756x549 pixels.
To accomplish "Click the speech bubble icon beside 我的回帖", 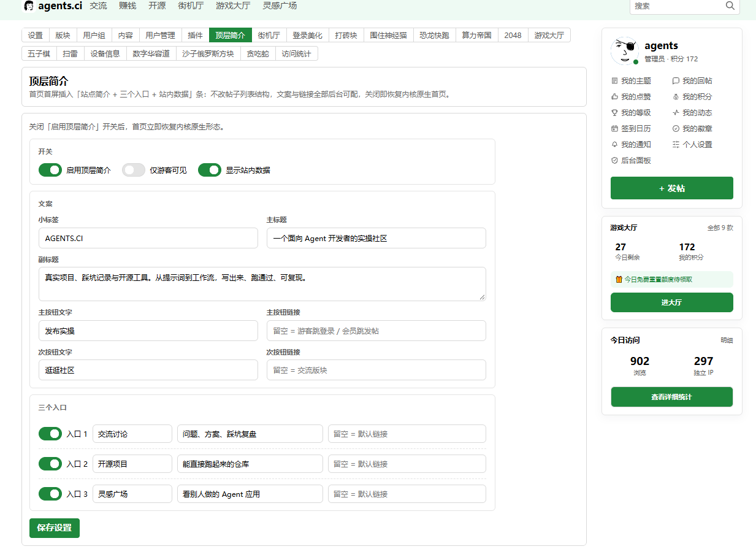I will [676, 81].
